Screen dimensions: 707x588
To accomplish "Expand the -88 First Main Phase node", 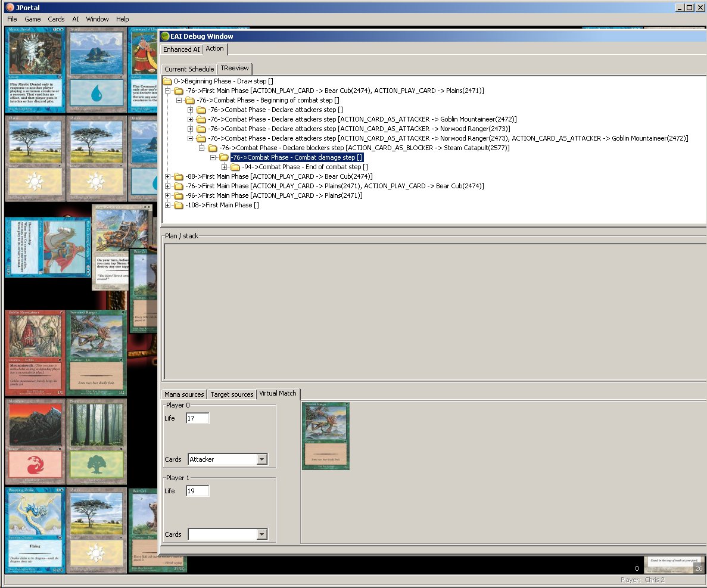I will pyautogui.click(x=168, y=176).
